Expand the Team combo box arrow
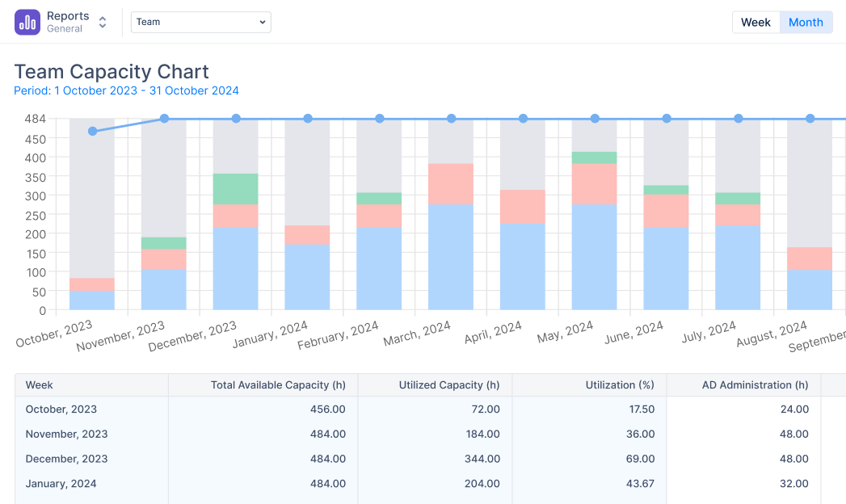The height and width of the screenshot is (504, 846). [263, 22]
